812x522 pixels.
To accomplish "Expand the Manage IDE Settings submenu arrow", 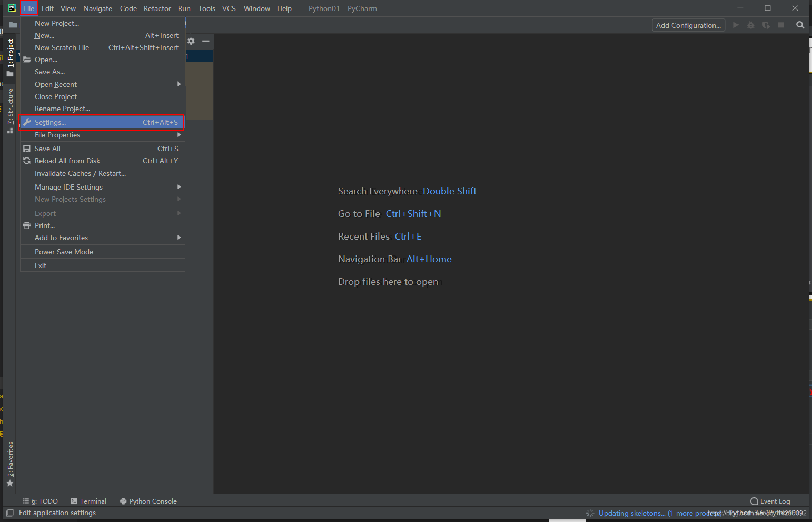I will (x=179, y=187).
